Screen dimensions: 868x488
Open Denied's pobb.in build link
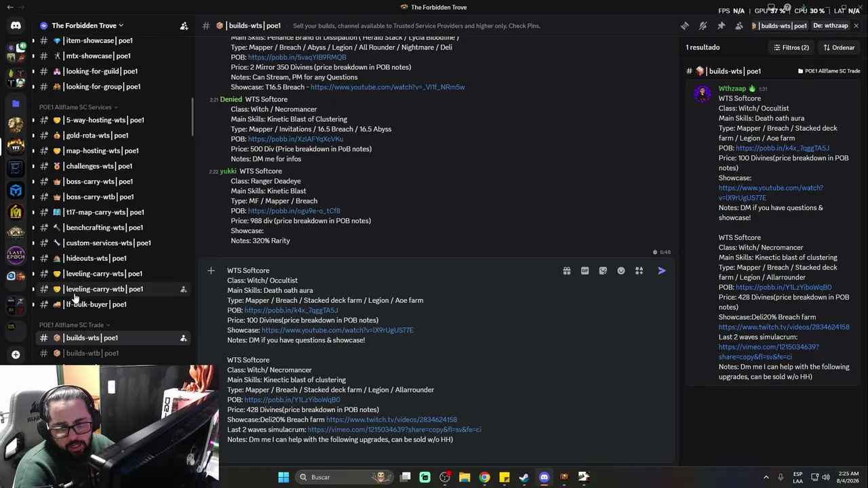coord(296,139)
